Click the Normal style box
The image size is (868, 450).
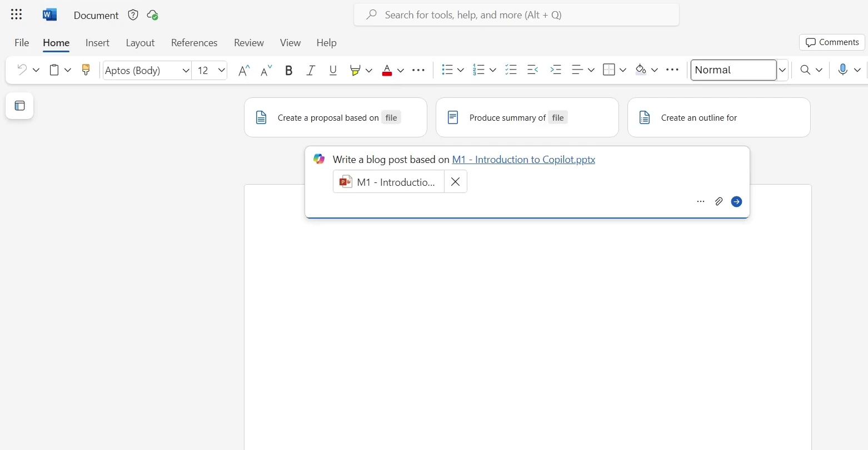point(734,70)
